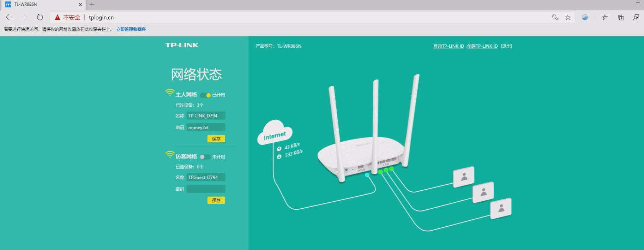Viewport: 644px width, 250px height.
Task: Enable the 访客网络 toggle
Action: point(205,157)
